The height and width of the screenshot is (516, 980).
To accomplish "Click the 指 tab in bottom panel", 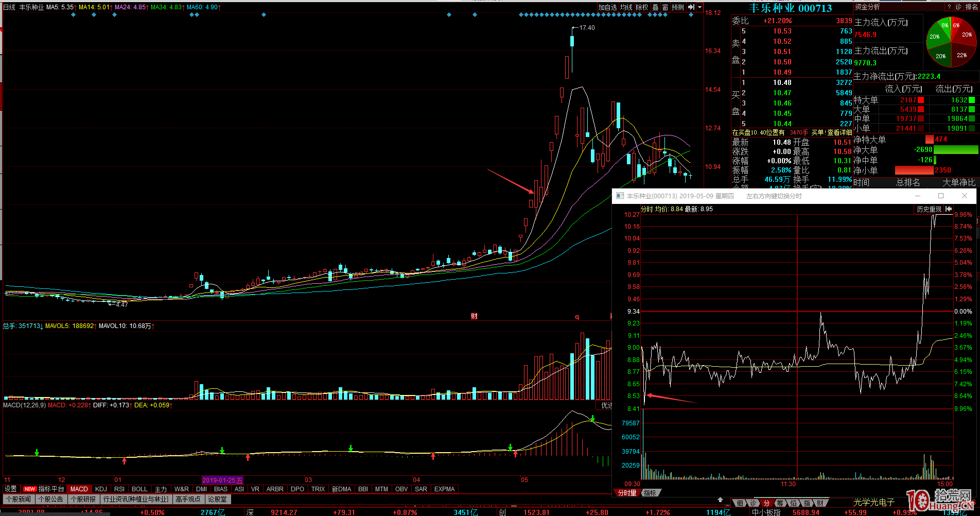I will pos(807,503).
